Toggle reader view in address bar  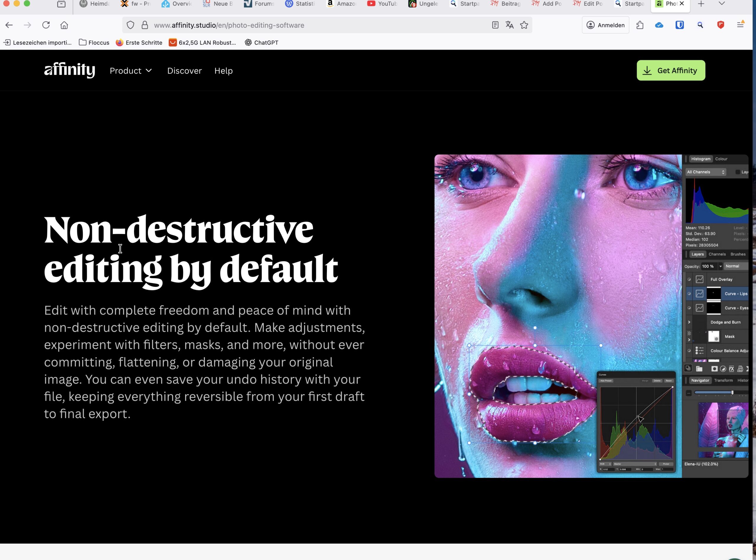click(x=495, y=25)
